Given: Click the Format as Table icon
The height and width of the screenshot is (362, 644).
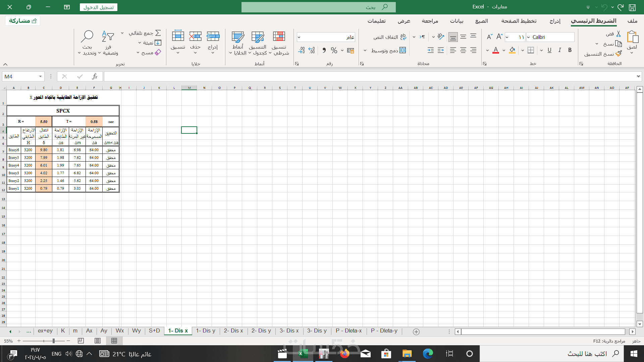Looking at the screenshot, I should pyautogui.click(x=258, y=37).
